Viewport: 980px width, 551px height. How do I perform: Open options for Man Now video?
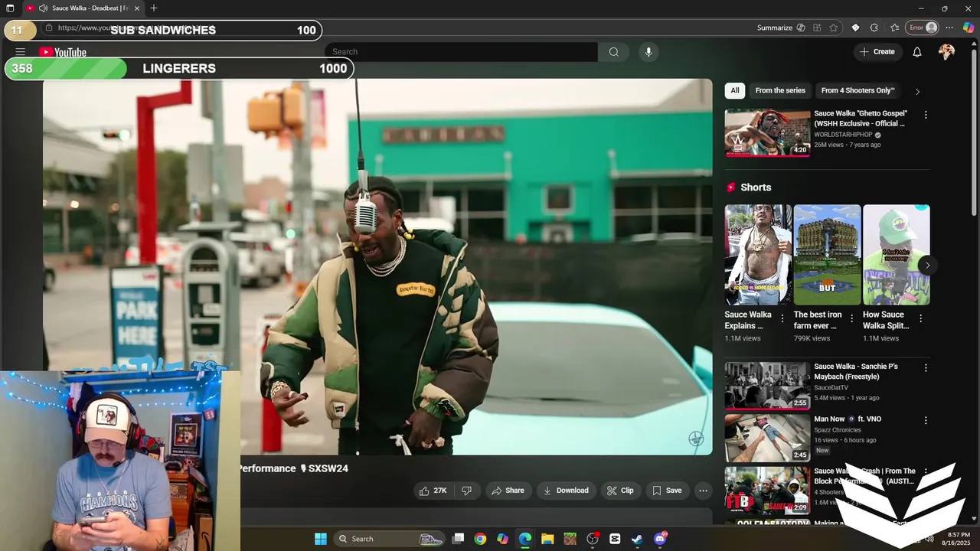coord(926,420)
